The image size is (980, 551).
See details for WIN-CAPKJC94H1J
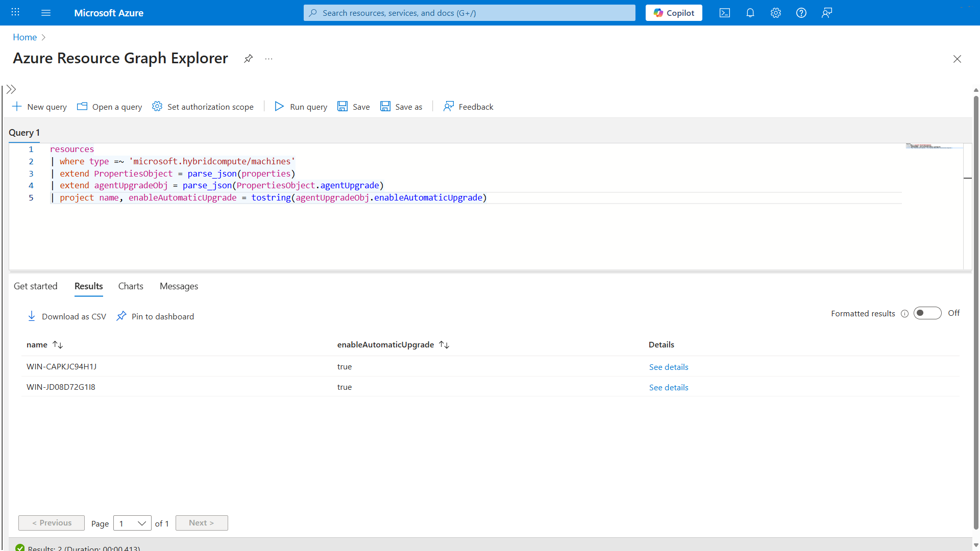click(x=668, y=366)
